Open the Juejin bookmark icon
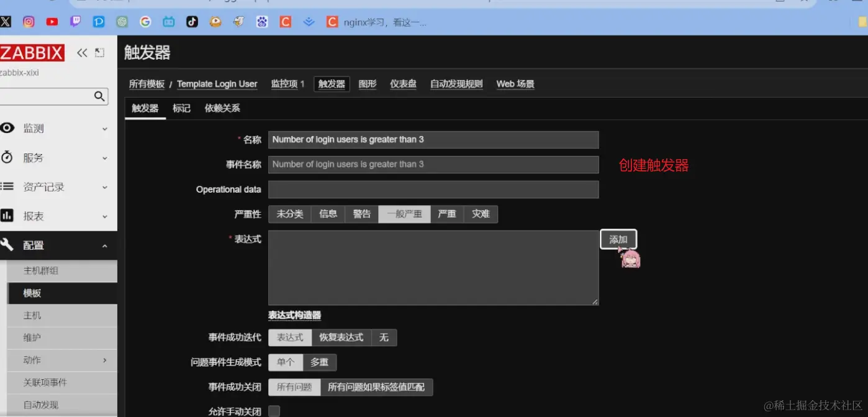 [309, 22]
